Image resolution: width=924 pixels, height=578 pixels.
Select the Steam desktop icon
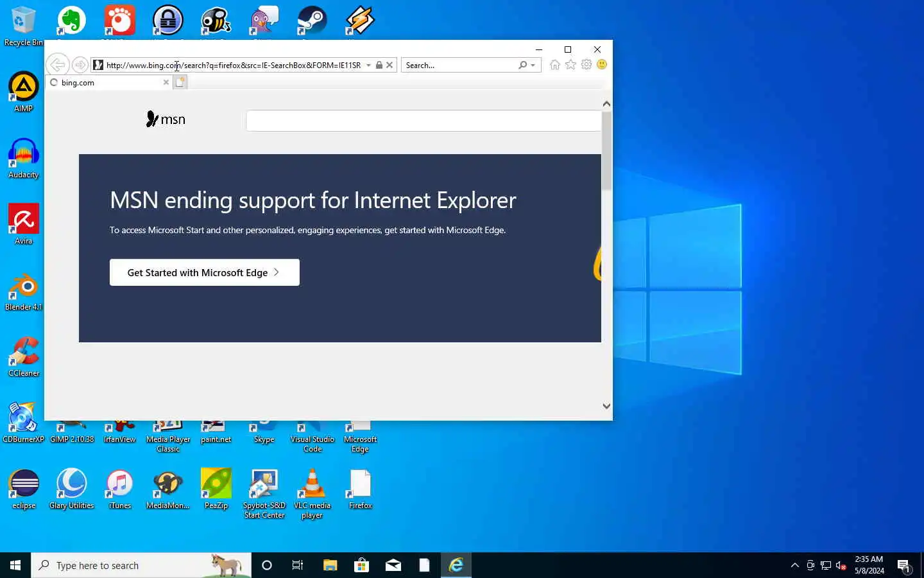(x=312, y=21)
